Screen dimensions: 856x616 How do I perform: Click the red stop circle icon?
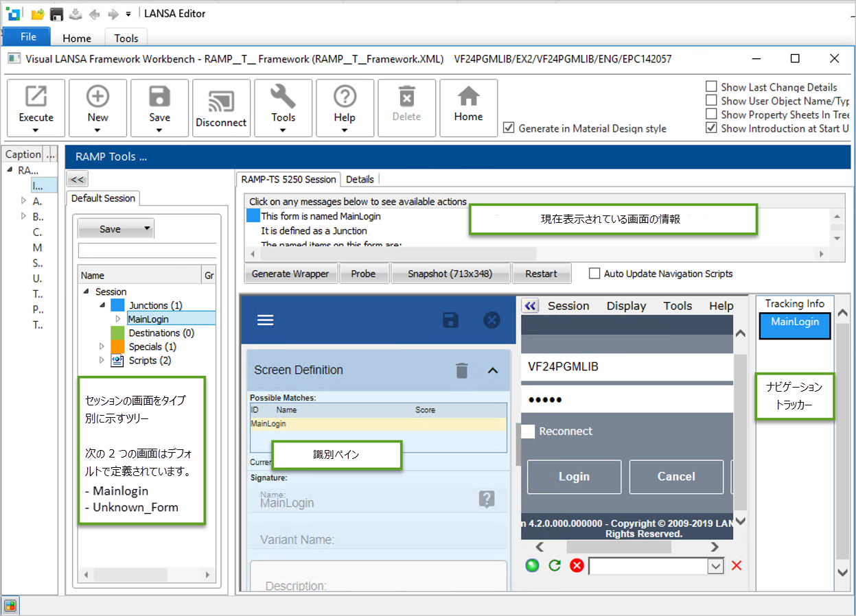pyautogui.click(x=577, y=566)
